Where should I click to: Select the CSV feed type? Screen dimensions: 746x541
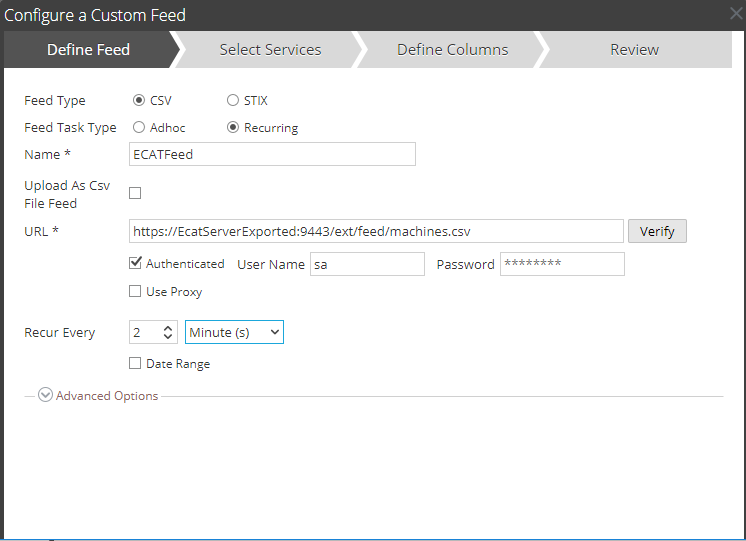click(x=139, y=101)
